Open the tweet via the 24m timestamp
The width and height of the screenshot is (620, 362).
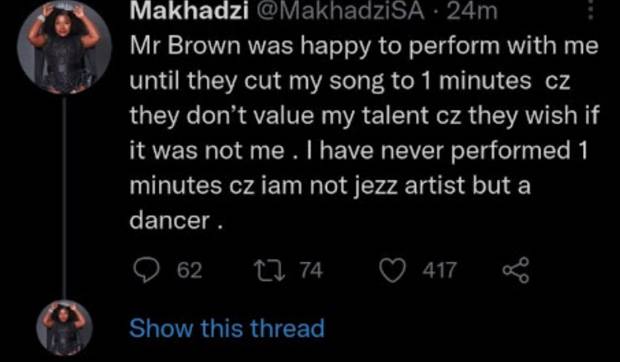(x=471, y=11)
